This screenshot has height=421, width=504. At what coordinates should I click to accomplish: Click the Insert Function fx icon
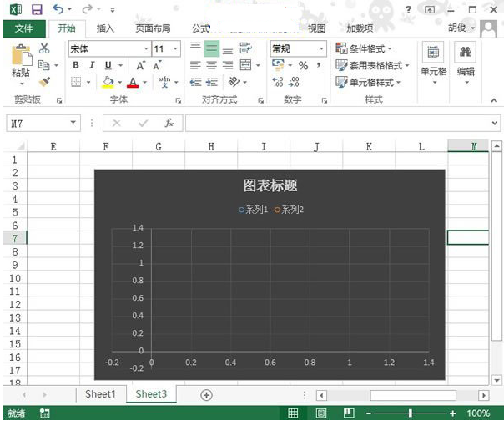pos(169,123)
